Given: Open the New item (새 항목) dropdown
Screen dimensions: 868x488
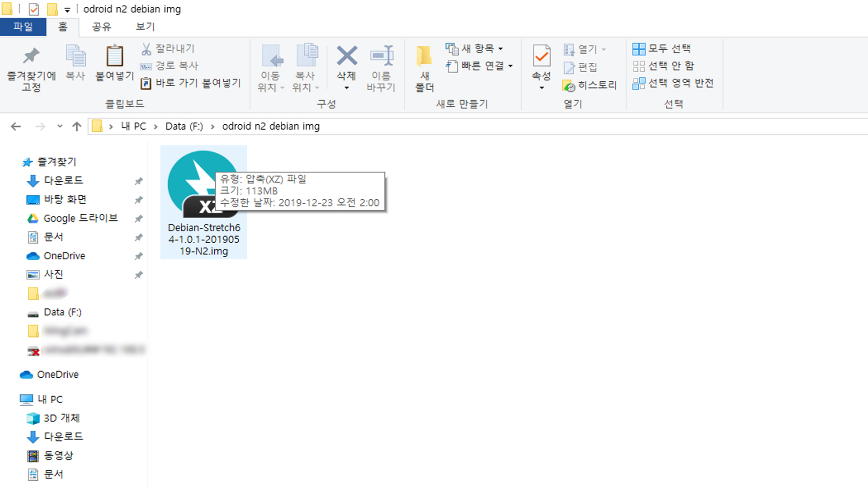Looking at the screenshot, I should [474, 48].
